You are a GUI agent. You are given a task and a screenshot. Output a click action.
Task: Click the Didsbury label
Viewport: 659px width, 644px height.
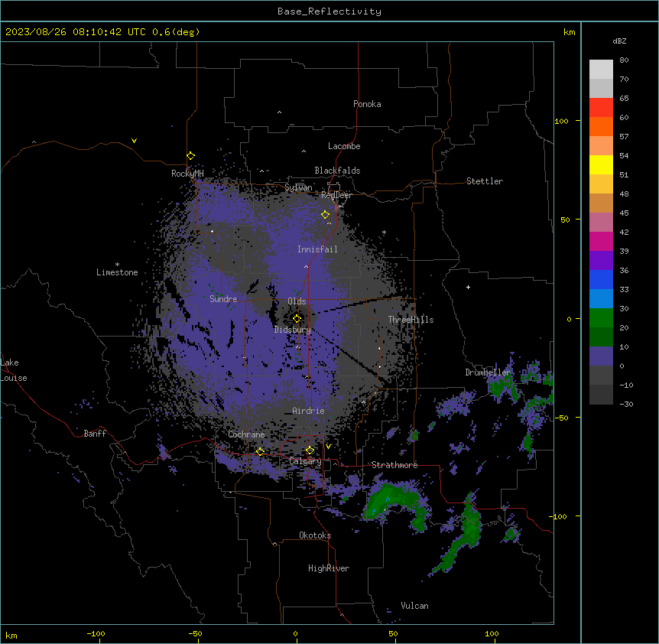click(x=293, y=330)
